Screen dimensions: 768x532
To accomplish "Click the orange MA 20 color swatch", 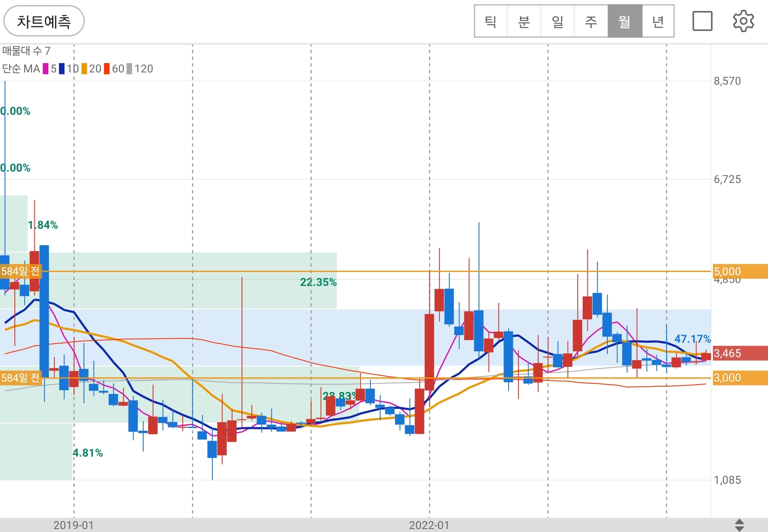I will point(84,69).
